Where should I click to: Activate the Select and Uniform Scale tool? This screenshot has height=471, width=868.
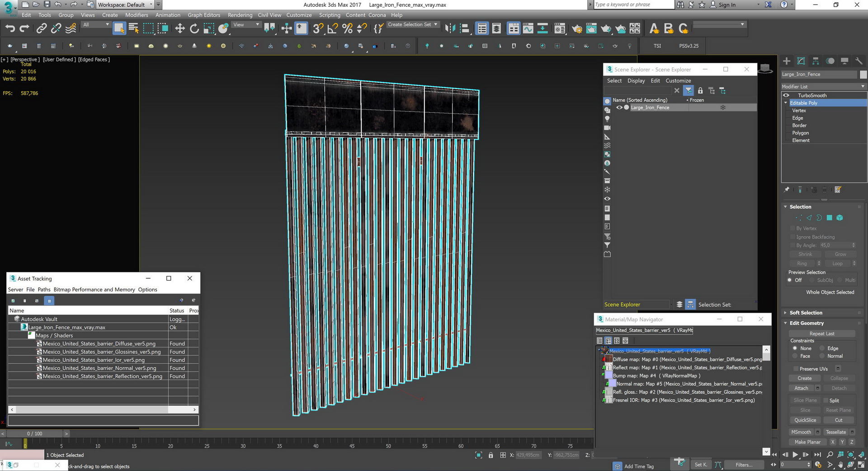tap(209, 29)
